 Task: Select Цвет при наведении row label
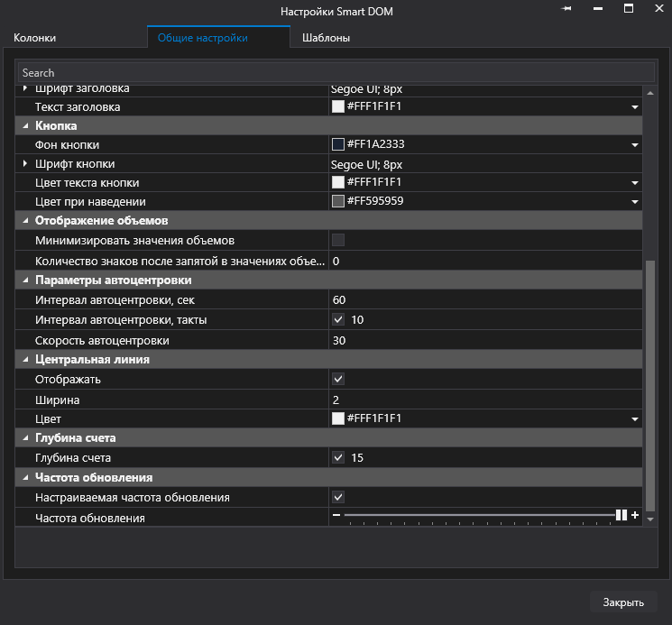click(x=90, y=202)
